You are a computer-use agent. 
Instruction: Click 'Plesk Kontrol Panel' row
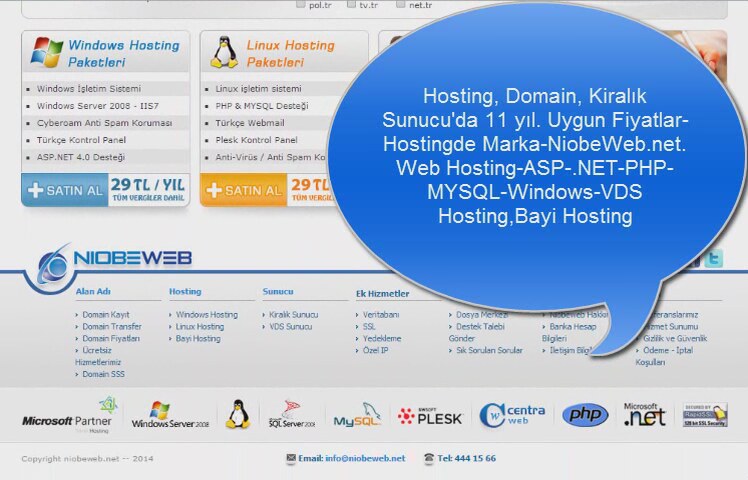coord(267,140)
